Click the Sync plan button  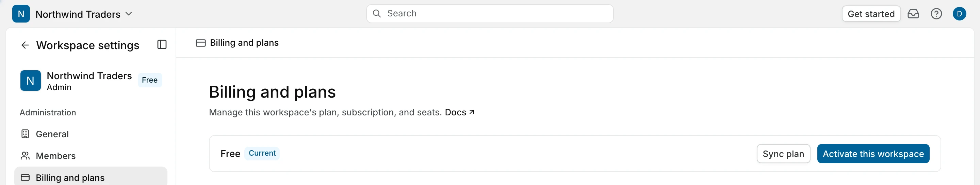point(783,154)
